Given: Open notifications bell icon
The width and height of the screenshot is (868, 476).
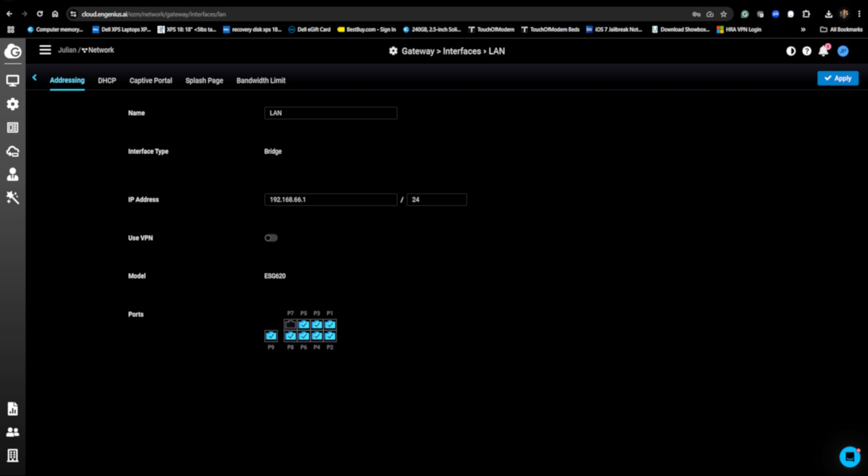Looking at the screenshot, I should [x=823, y=51].
